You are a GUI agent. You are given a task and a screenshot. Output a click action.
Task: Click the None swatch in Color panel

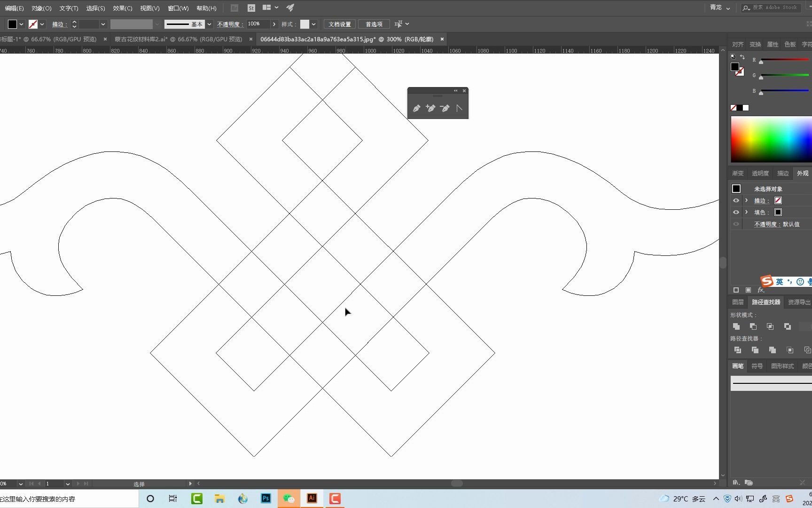click(734, 108)
